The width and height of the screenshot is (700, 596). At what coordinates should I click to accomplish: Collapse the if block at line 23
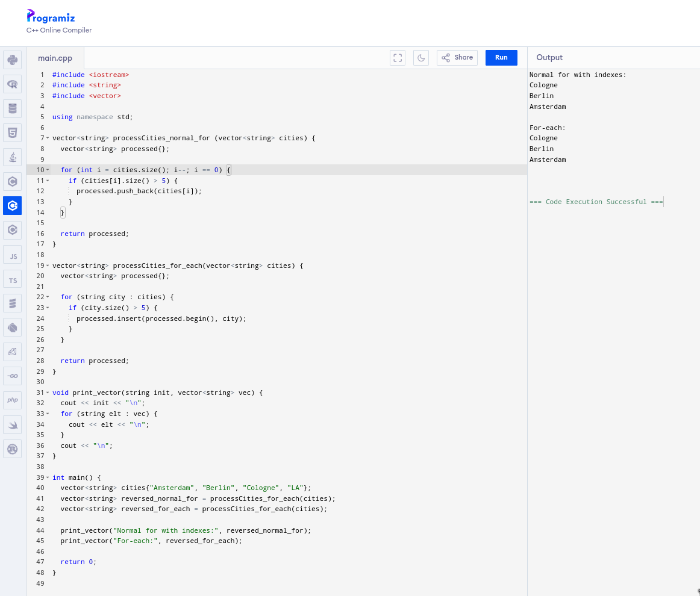(x=48, y=308)
